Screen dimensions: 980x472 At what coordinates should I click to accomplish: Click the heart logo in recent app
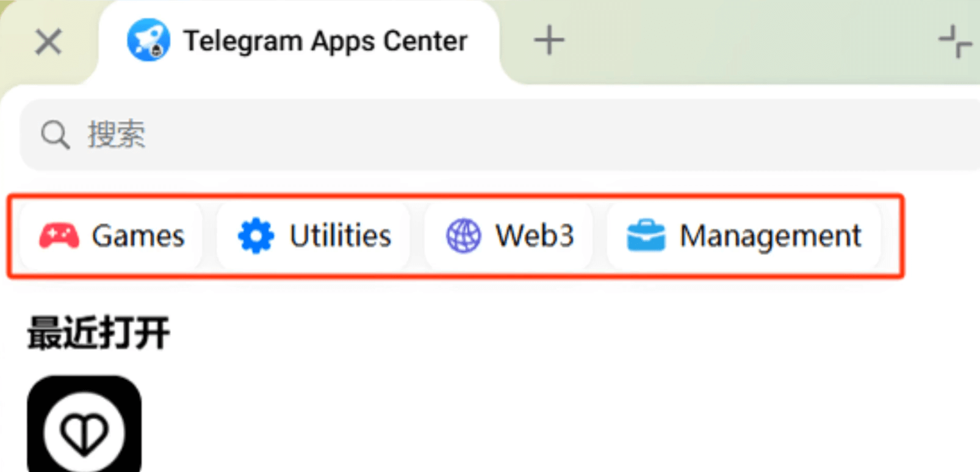[84, 433]
